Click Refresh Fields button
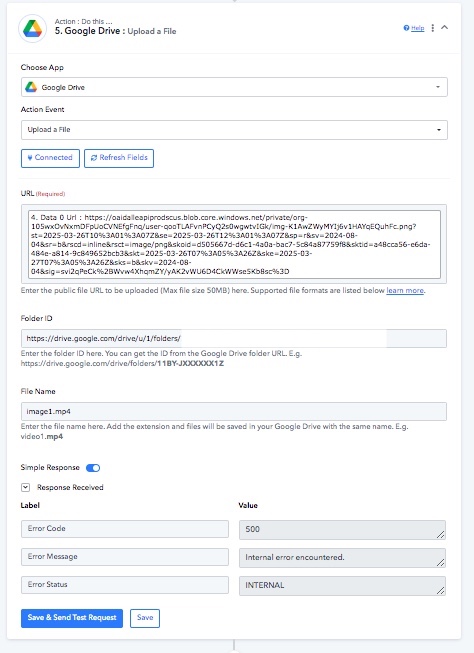 click(x=119, y=158)
